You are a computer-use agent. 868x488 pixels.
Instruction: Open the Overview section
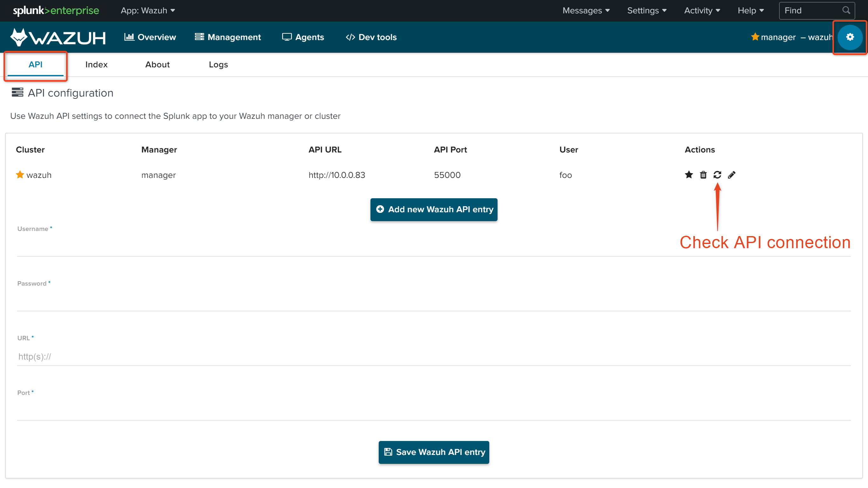pos(150,37)
